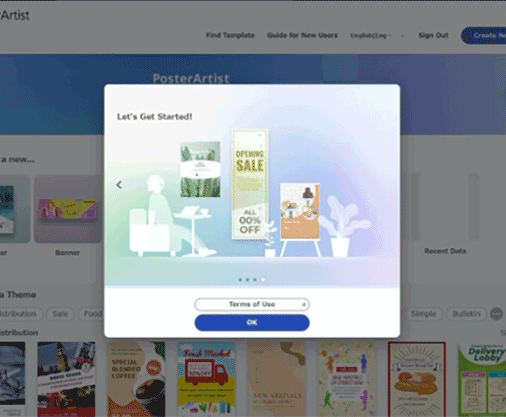Open the Terms of Use link button
Screen dimensions: 506x417
(252, 304)
